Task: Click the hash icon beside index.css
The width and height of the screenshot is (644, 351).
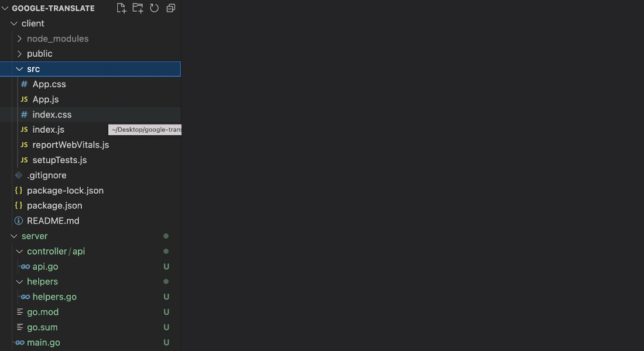Action: coord(24,115)
